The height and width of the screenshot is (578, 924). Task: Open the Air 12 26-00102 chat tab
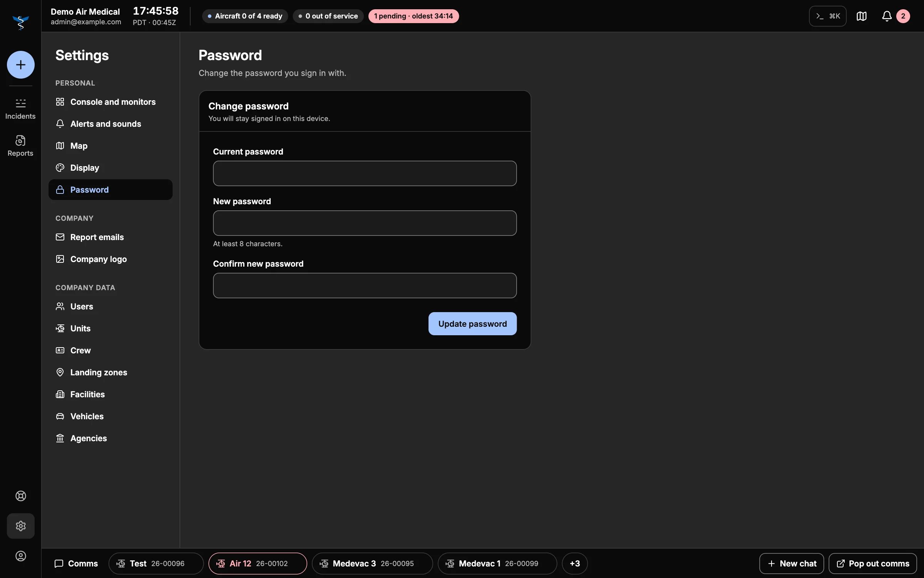click(258, 563)
